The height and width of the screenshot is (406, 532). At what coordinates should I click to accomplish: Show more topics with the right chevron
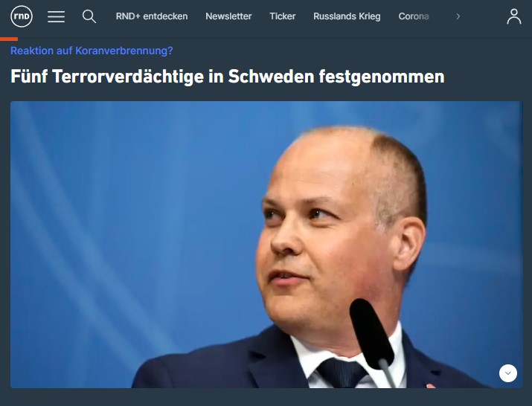pyautogui.click(x=458, y=16)
